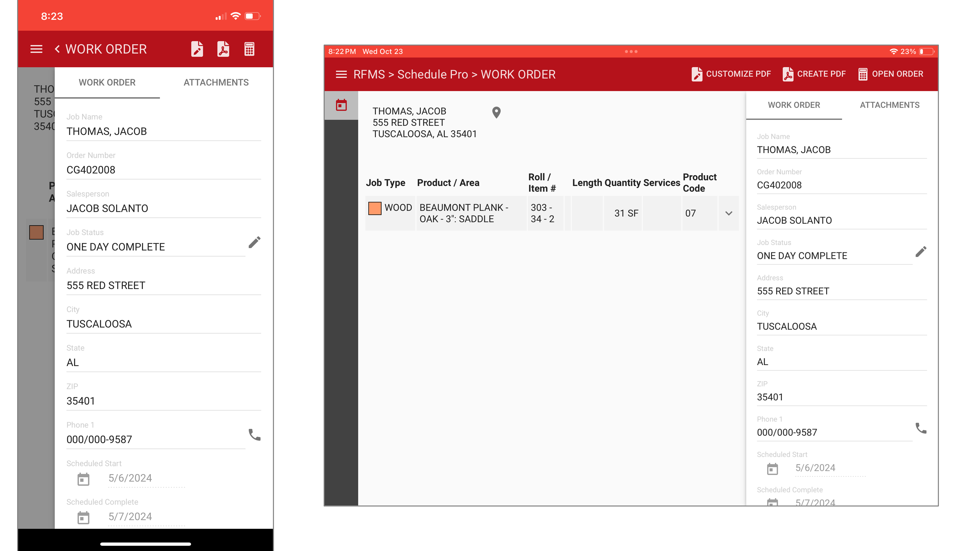Viewport: 980px width, 551px height.
Task: Switch to the Attachments tab on the phone
Action: pos(216,82)
